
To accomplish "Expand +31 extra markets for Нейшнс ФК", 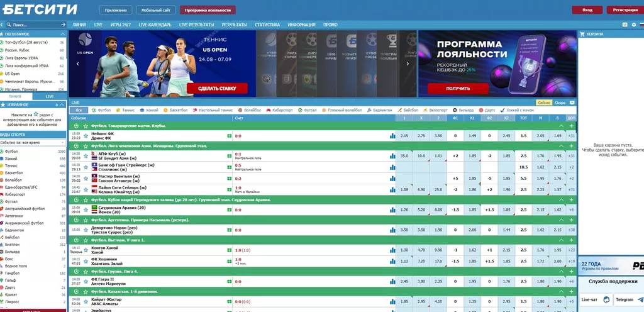I will 571,136.
